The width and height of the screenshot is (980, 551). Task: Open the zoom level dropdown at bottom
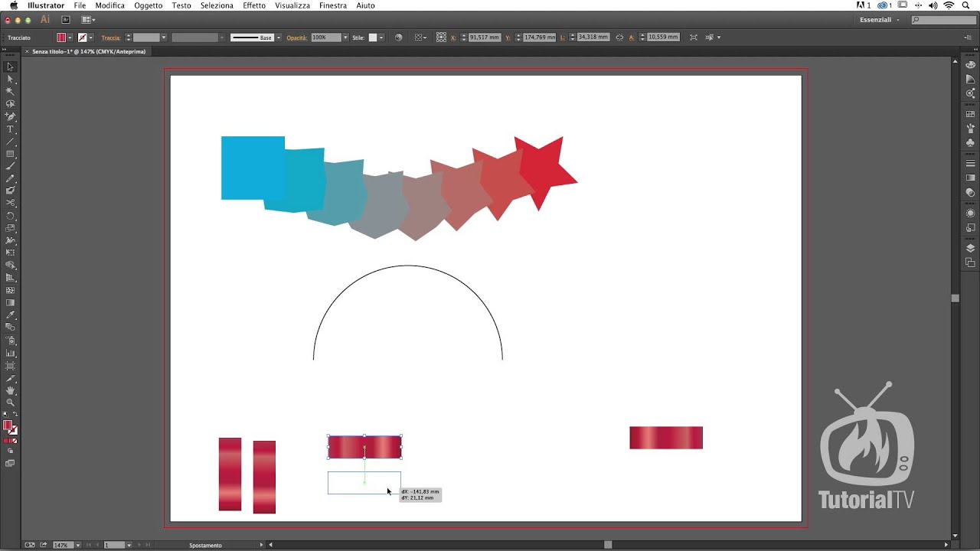coord(78,545)
